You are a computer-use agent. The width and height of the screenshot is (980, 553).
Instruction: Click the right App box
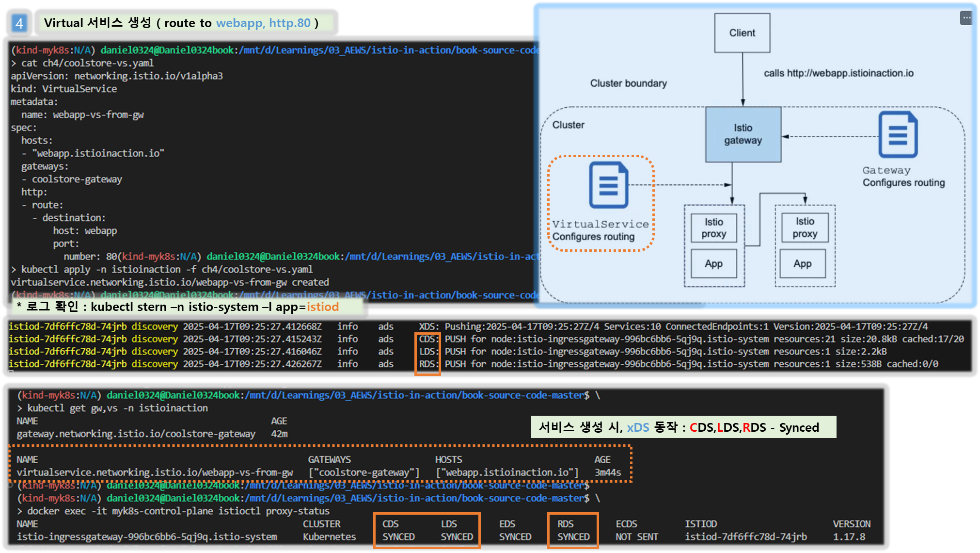(802, 264)
